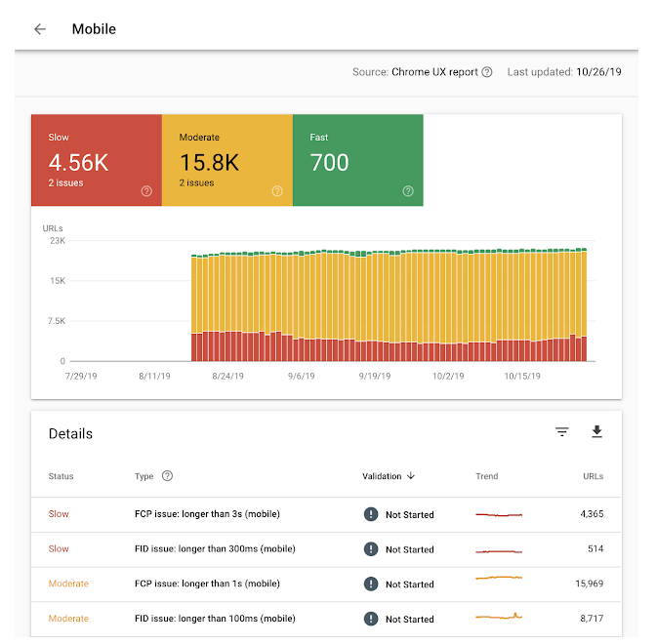Select the yellow Moderate 15.8K card
This screenshot has width=656, height=644.
pyautogui.click(x=227, y=160)
